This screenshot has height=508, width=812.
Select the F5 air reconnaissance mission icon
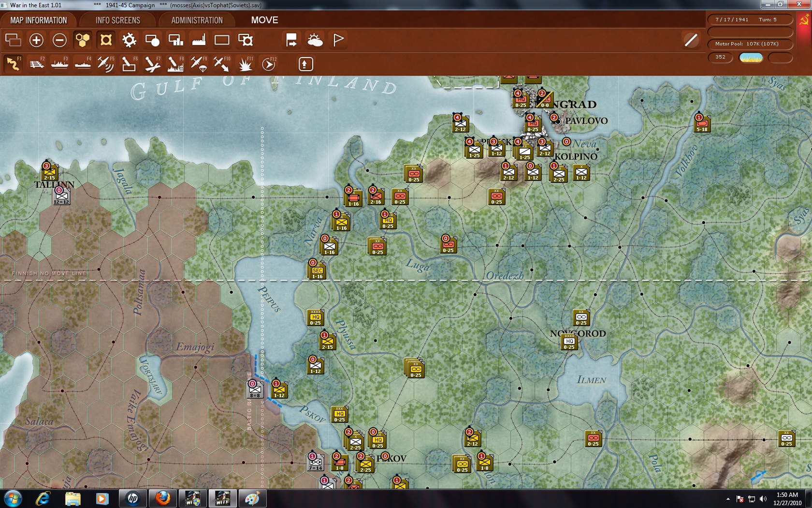click(x=105, y=63)
